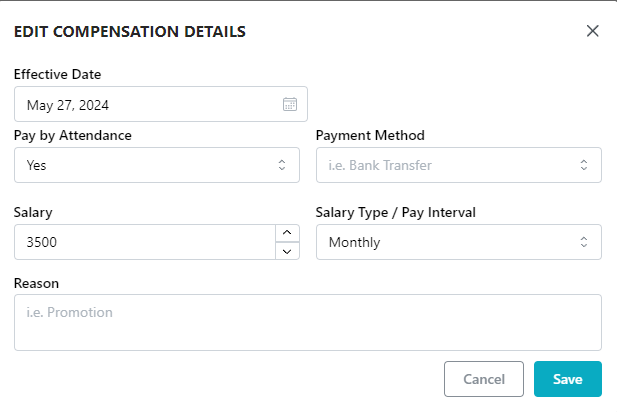Increase salary with the up arrow
The height and width of the screenshot is (412, 617).
tap(286, 233)
